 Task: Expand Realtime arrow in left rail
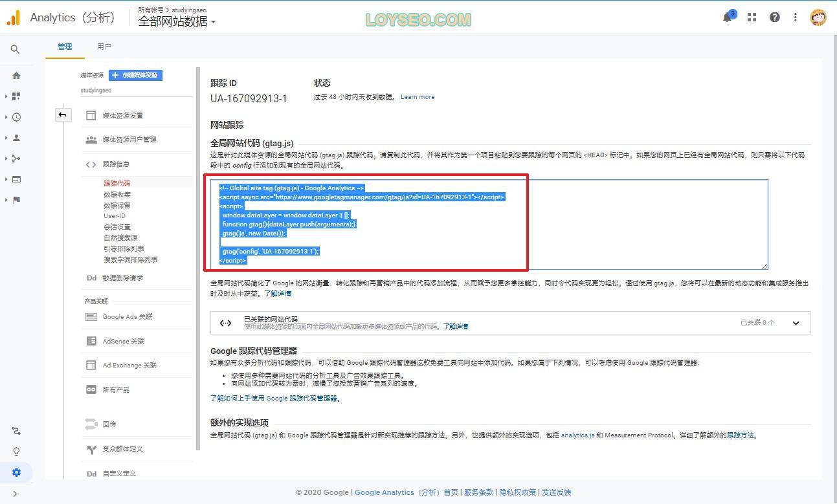click(x=6, y=117)
